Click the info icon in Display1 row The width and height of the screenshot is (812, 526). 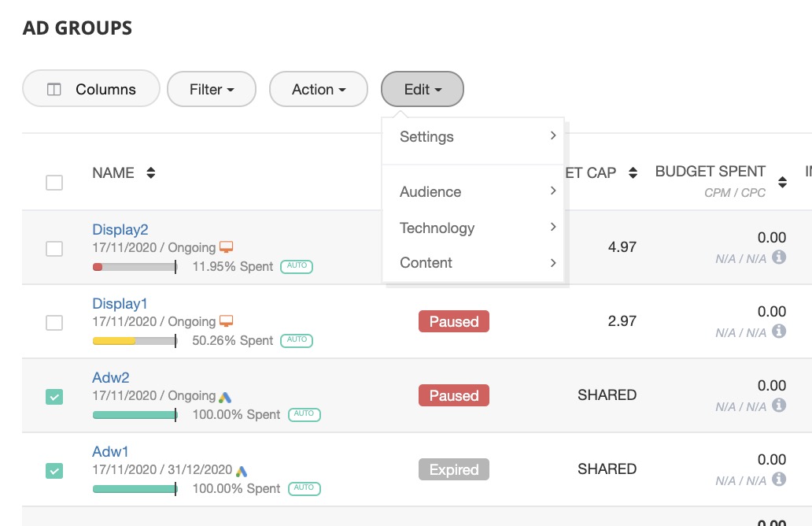pyautogui.click(x=779, y=331)
